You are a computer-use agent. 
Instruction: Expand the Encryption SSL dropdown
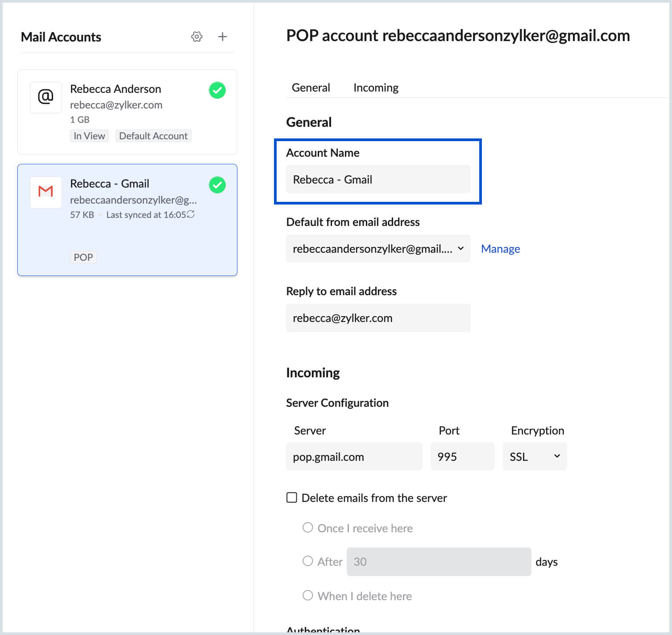pyautogui.click(x=535, y=456)
